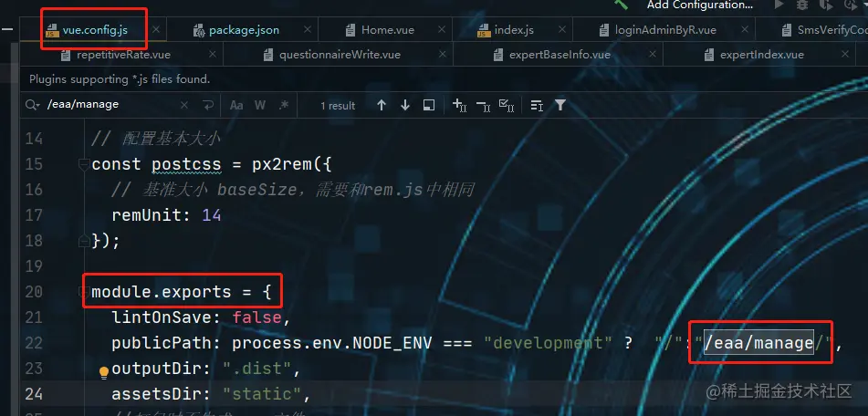
Task: Toggle Words (W) search option
Action: (260, 105)
